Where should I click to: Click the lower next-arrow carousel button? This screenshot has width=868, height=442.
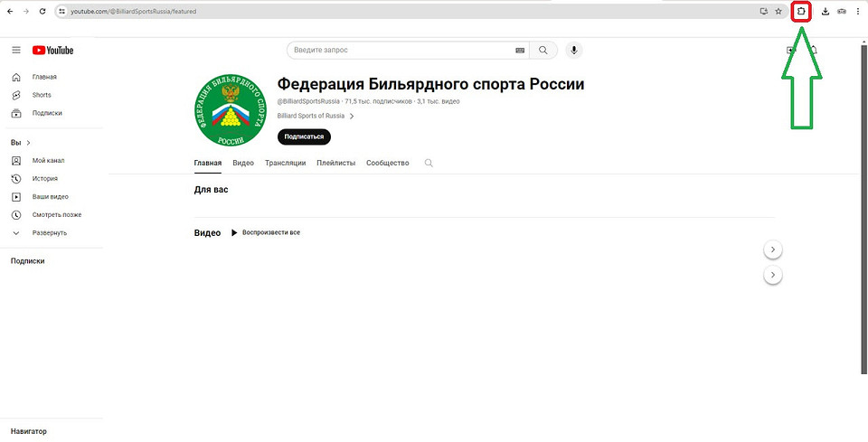(x=773, y=275)
